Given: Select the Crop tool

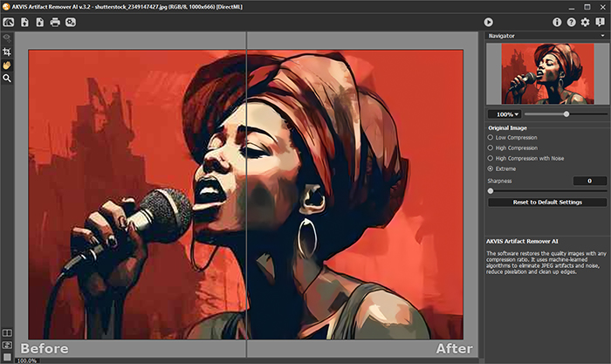Looking at the screenshot, I should [x=7, y=52].
